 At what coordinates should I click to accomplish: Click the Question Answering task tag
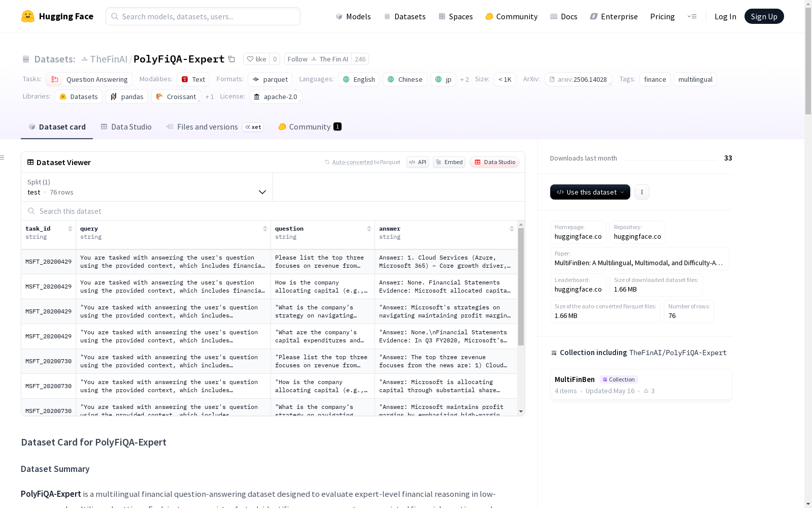click(x=89, y=79)
